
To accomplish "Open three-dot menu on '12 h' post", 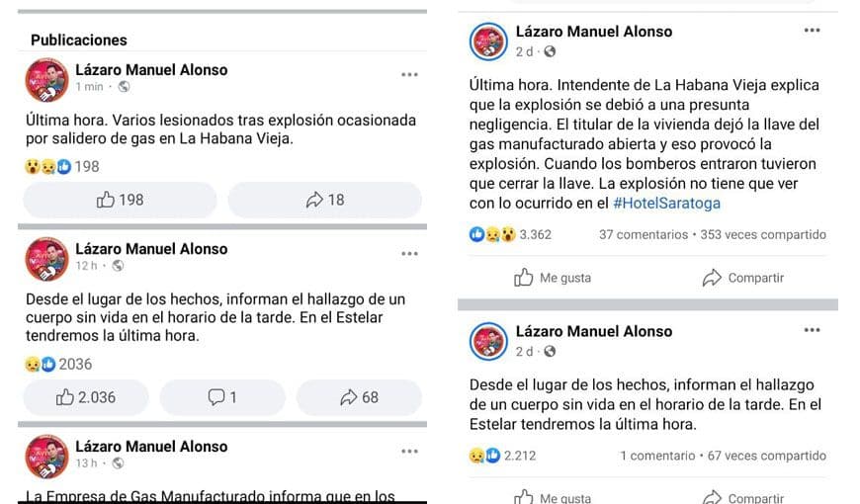I will click(x=409, y=254).
